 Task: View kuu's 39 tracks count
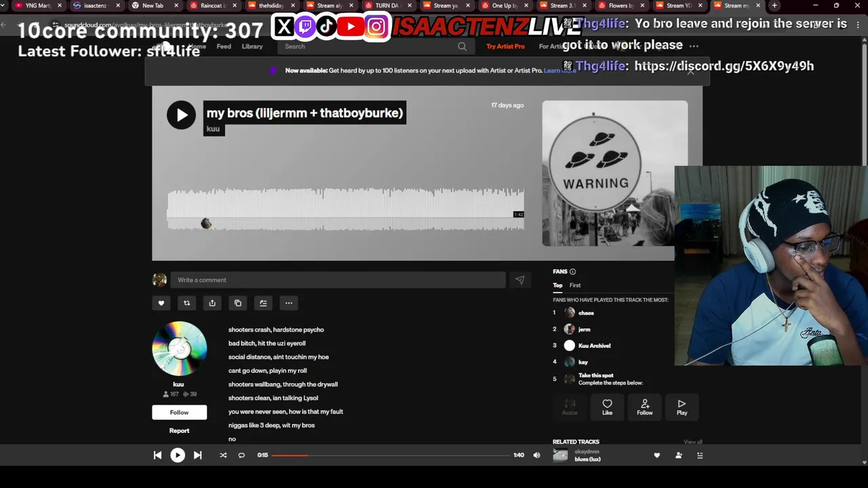190,394
